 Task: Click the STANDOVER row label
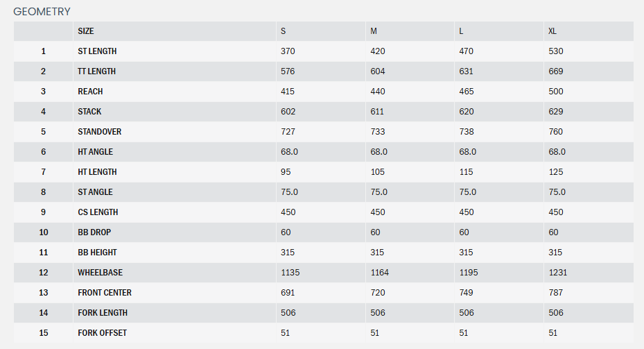pyautogui.click(x=99, y=132)
